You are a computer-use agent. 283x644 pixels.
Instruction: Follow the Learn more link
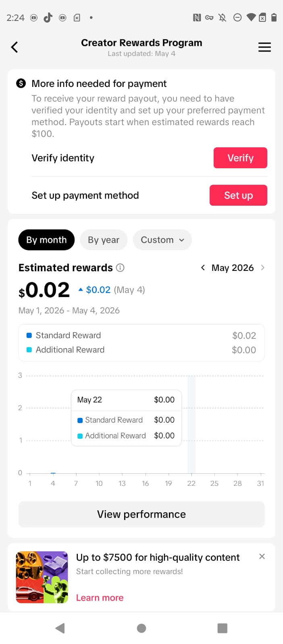(100, 598)
